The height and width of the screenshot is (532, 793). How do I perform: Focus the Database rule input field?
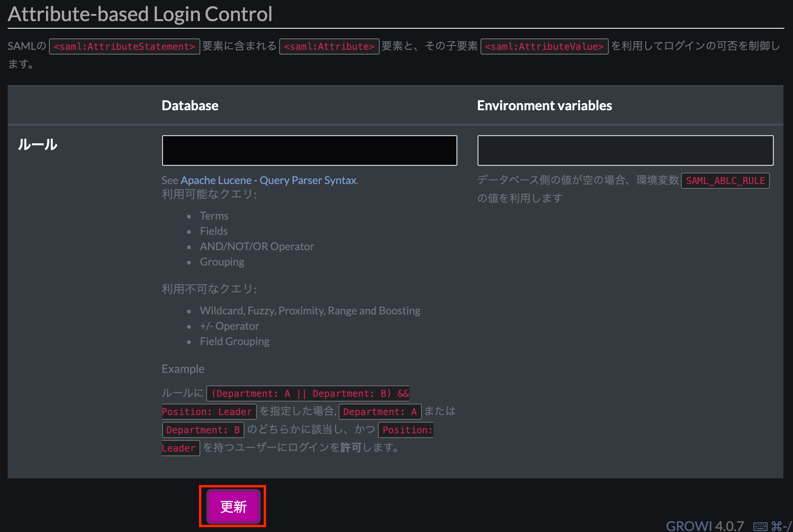309,150
